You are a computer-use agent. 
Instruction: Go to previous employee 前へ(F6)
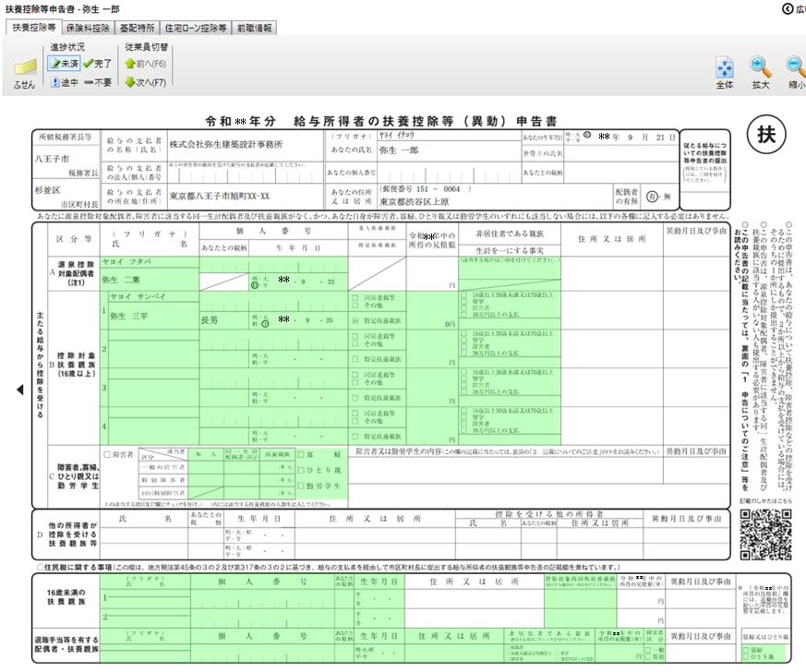(x=145, y=64)
